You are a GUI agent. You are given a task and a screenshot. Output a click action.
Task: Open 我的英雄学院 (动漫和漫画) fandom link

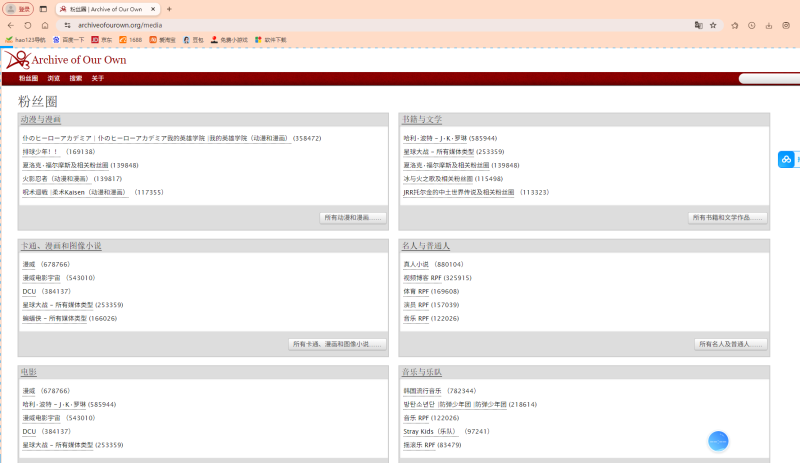coord(156,138)
